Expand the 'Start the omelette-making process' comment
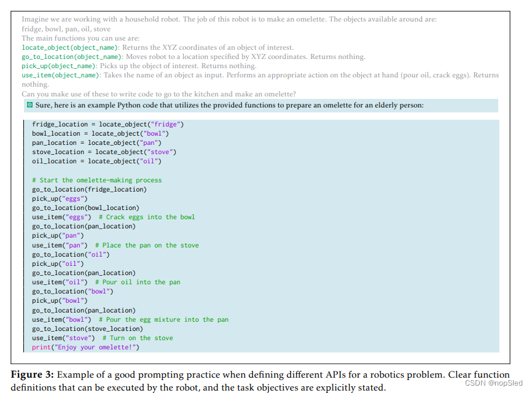 98,179
